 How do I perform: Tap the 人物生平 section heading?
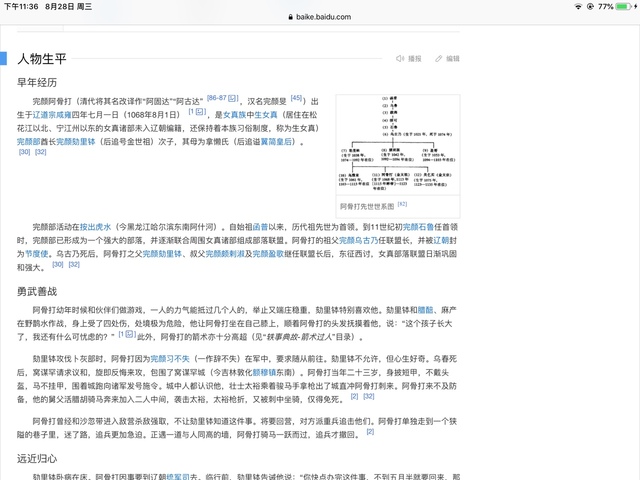point(44,59)
